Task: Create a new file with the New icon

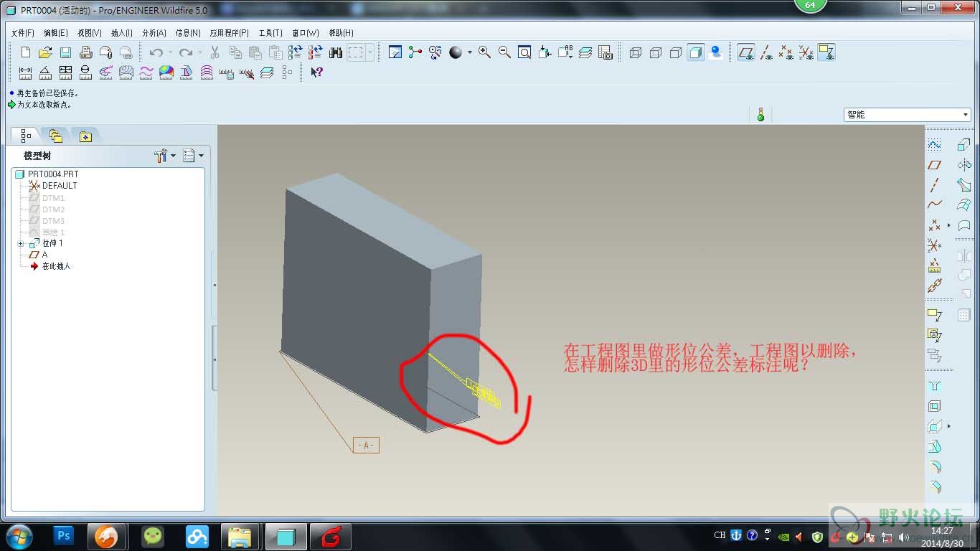Action: coord(25,52)
